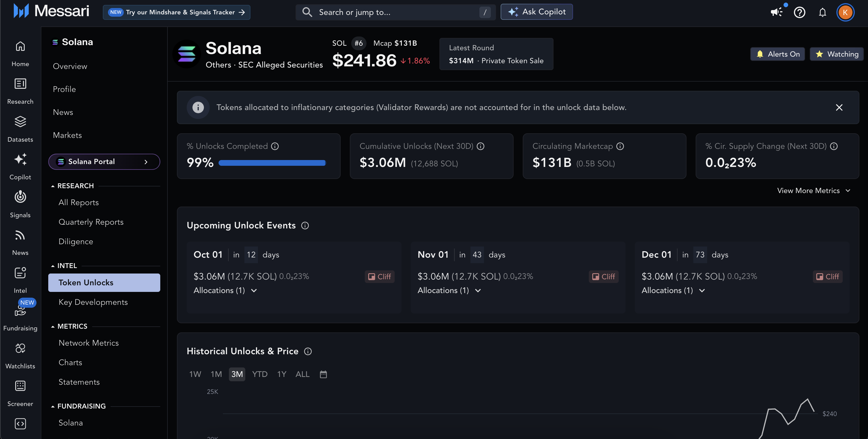Open the notifications bell icon
The image size is (868, 439).
[x=823, y=12]
